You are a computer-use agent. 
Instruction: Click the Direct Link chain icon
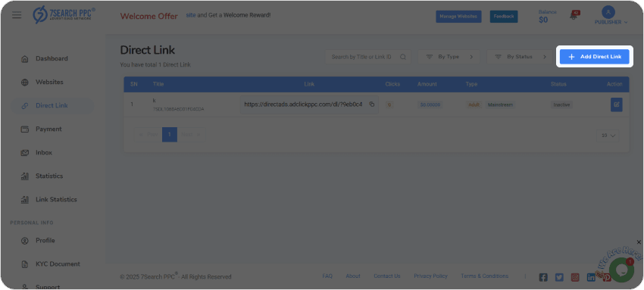coord(25,105)
